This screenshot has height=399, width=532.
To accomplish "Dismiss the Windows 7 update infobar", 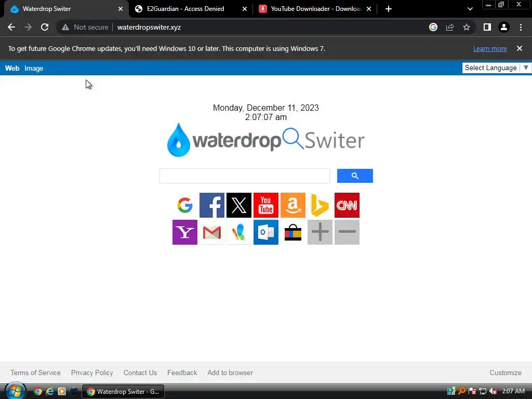I will point(520,48).
